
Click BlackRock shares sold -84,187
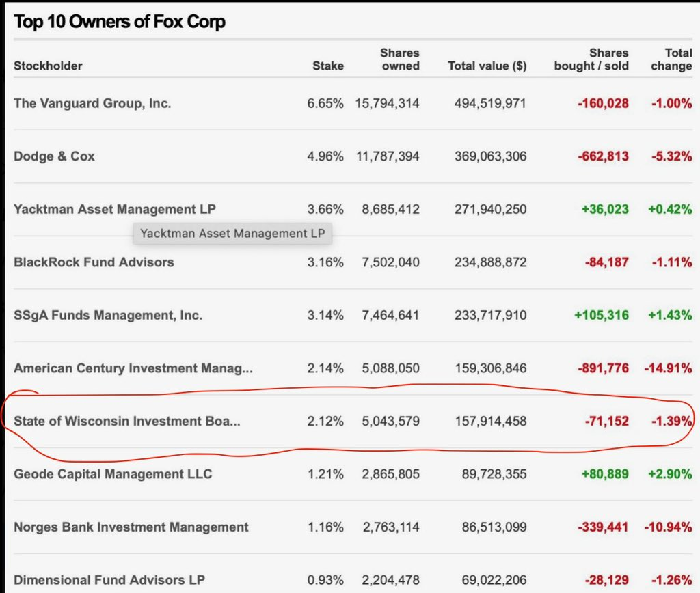click(x=607, y=262)
